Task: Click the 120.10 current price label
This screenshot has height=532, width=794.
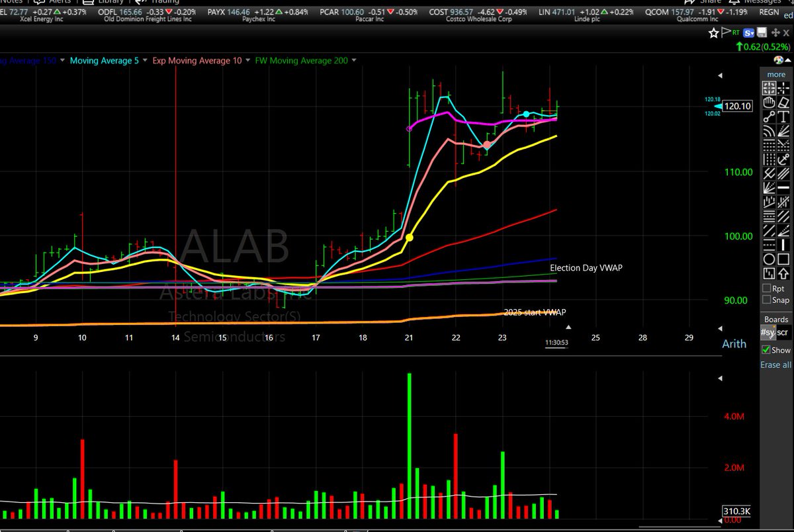Action: (x=737, y=106)
